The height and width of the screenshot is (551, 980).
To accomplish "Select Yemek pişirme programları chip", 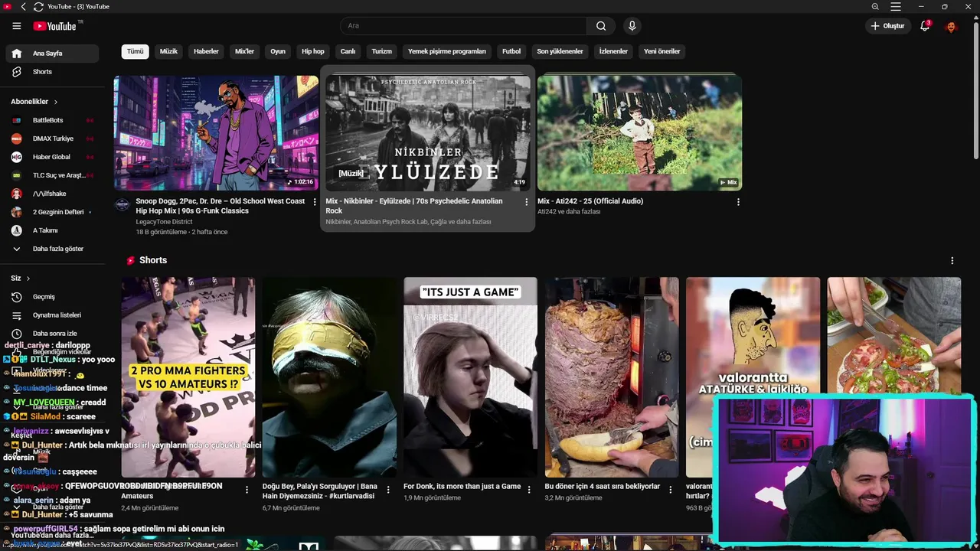I will point(447,52).
